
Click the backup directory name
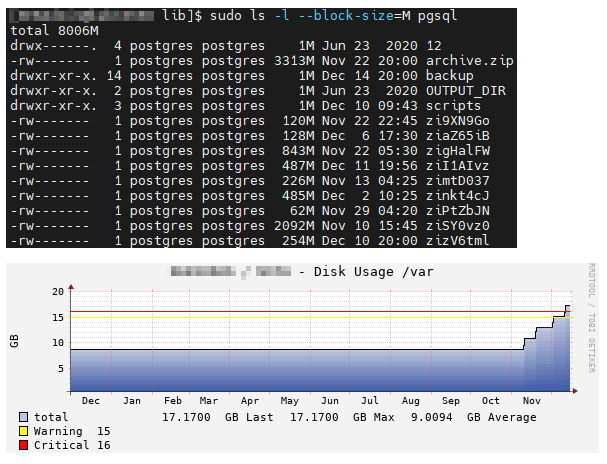tap(449, 76)
